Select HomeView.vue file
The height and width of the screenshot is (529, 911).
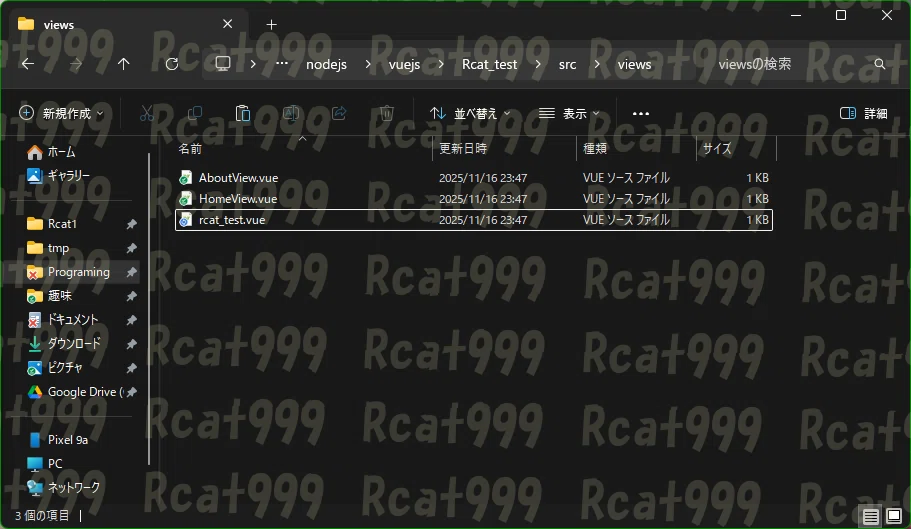click(474, 199)
